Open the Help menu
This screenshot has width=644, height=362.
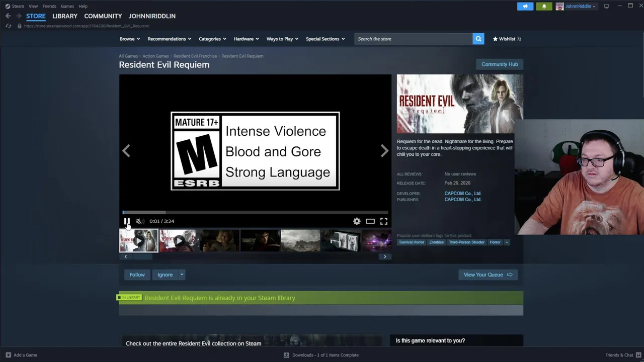[83, 6]
